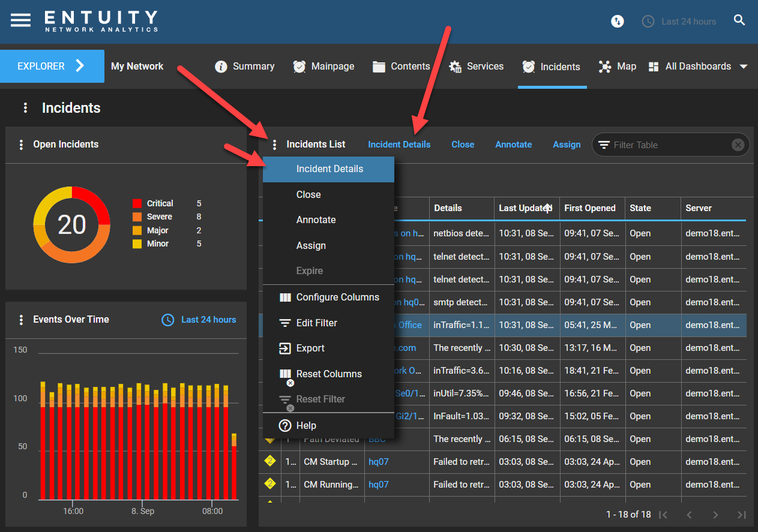Viewport: 758px width, 532px height.
Task: Open the Incidents page three-dot menu
Action: (25, 107)
